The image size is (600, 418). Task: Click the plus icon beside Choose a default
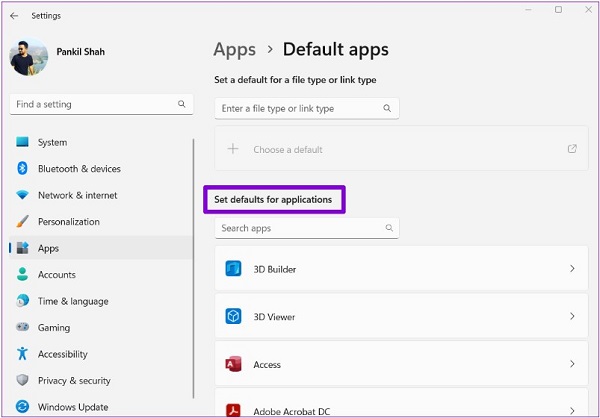pyautogui.click(x=233, y=149)
